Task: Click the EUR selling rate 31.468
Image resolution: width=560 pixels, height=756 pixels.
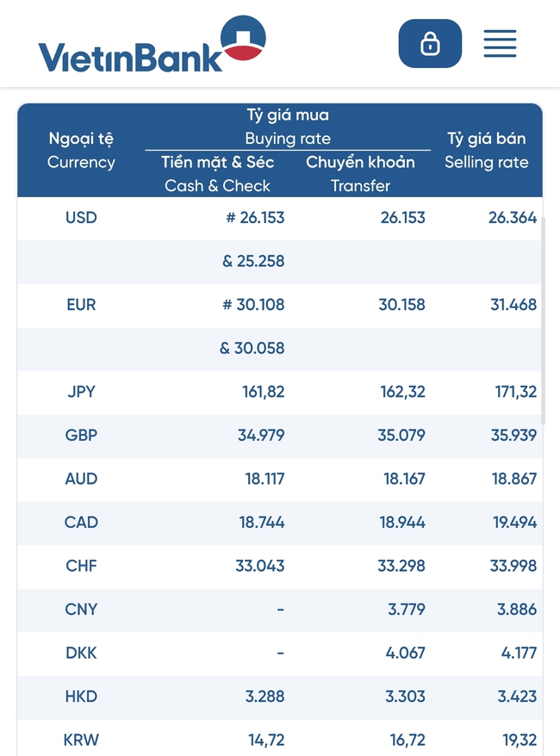Action: (x=513, y=305)
